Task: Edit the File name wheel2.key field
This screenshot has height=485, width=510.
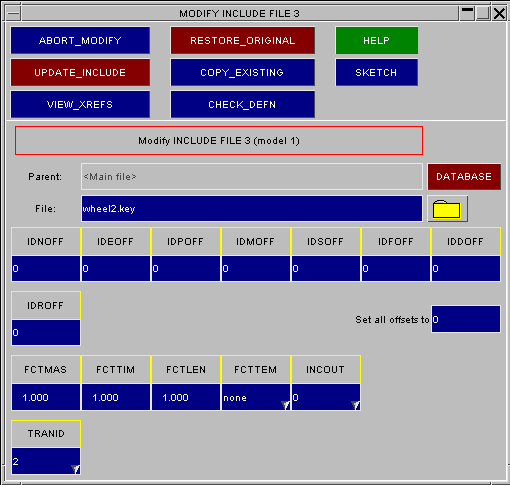Action: click(252, 209)
